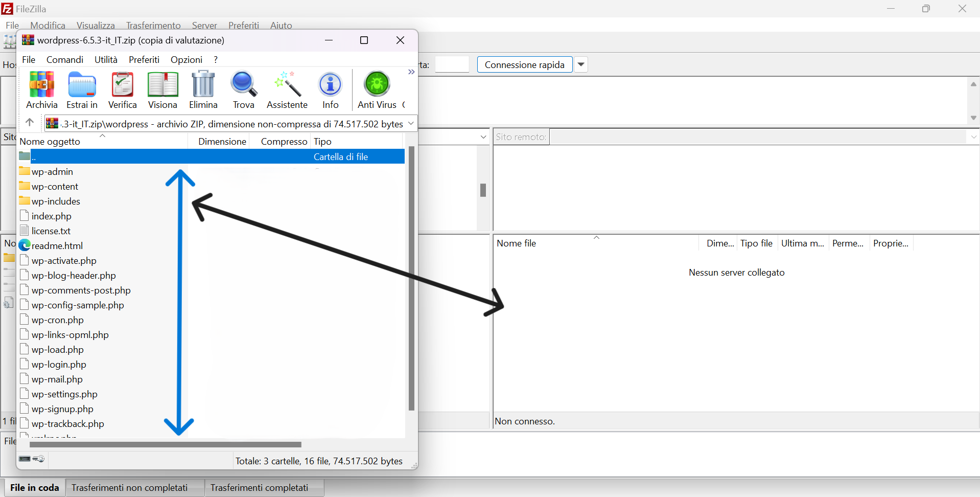Expand hidden toolbar items with the chevron
The width and height of the screenshot is (980, 497).
point(411,72)
